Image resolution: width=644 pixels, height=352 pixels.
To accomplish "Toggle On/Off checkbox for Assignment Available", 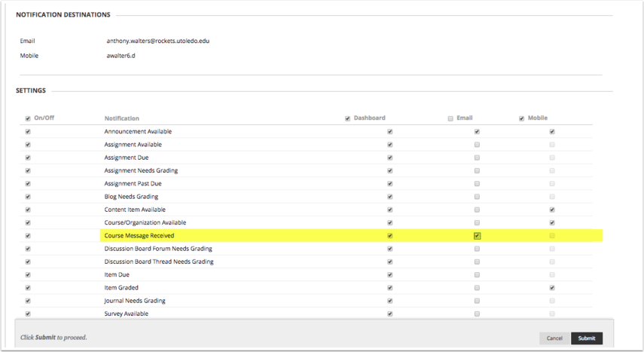I will (x=28, y=144).
